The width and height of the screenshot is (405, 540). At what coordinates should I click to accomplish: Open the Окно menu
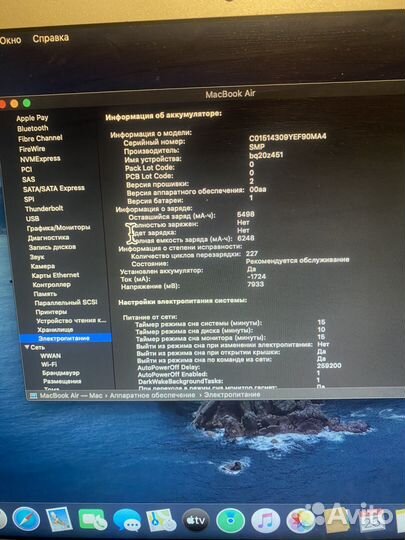coord(11,40)
